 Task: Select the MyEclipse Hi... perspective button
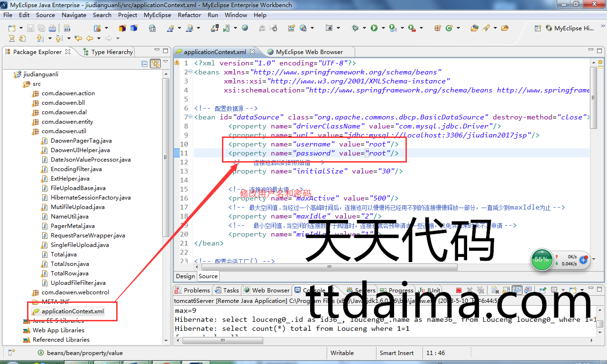(x=570, y=28)
